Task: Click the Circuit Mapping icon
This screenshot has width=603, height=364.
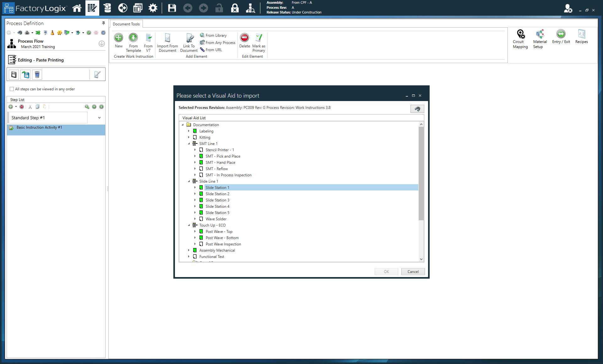Action: tap(520, 34)
